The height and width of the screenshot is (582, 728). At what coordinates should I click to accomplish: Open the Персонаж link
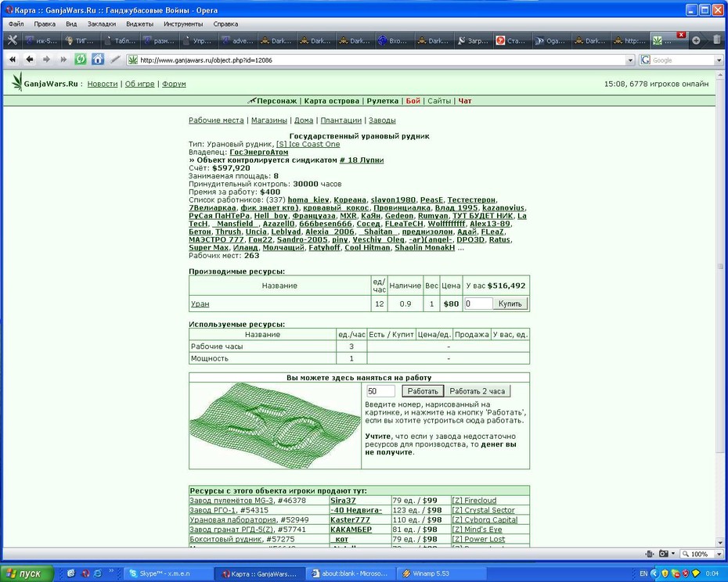(x=276, y=101)
